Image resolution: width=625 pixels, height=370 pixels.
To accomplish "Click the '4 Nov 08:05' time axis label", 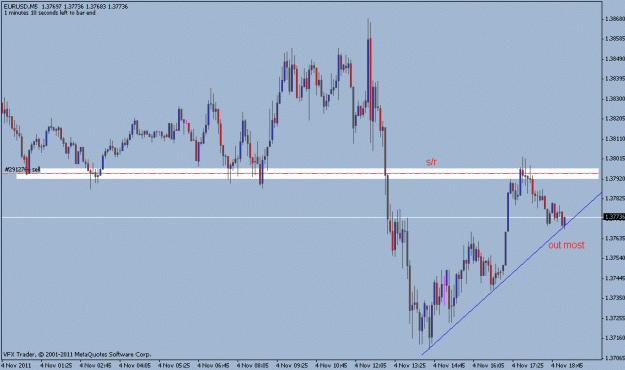I will click(253, 365).
